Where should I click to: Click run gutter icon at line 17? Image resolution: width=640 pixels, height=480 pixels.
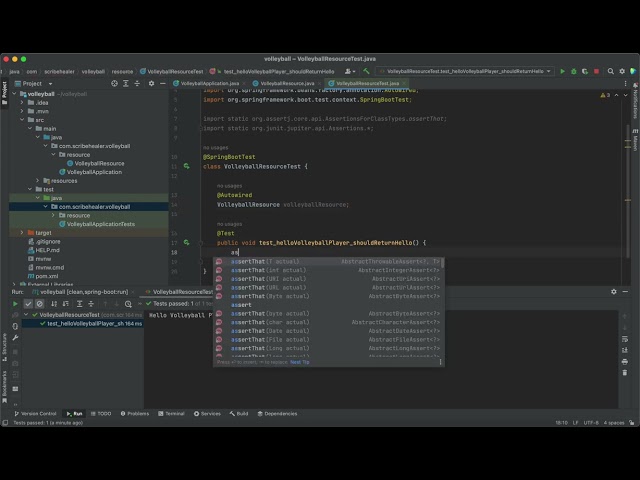[187, 242]
